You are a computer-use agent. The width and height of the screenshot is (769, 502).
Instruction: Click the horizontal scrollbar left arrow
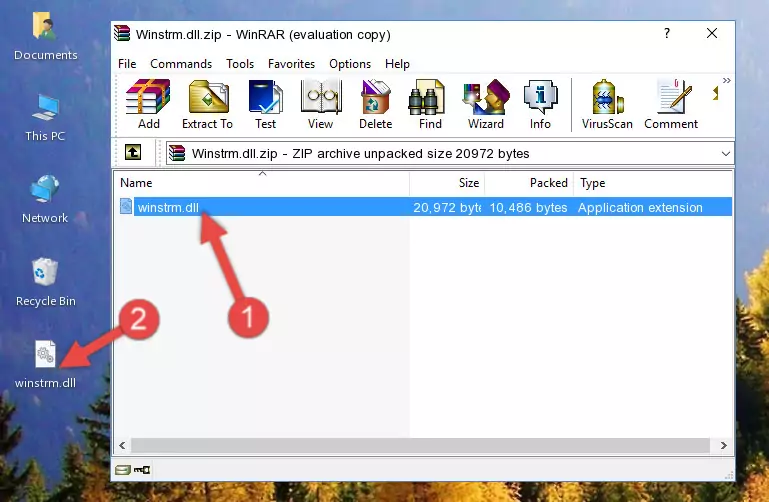click(123, 445)
